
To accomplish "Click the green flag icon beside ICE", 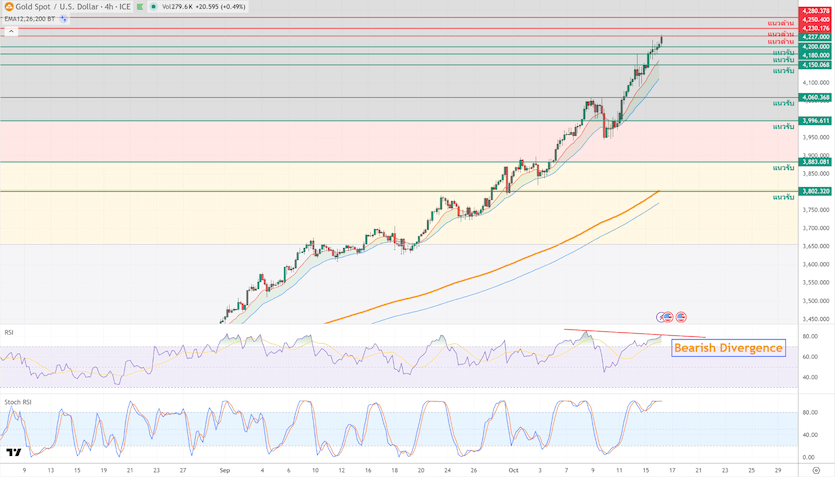I will click(140, 6).
